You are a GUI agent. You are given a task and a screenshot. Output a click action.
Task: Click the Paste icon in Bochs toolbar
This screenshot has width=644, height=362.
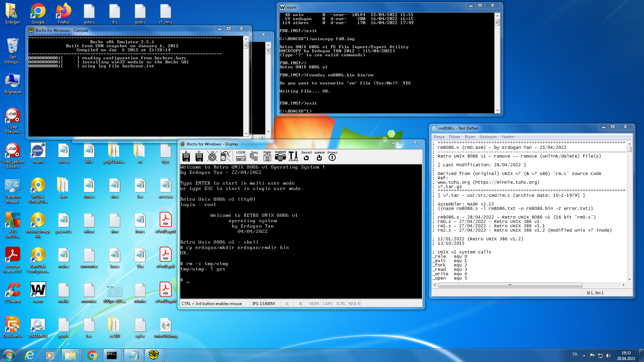[267, 156]
